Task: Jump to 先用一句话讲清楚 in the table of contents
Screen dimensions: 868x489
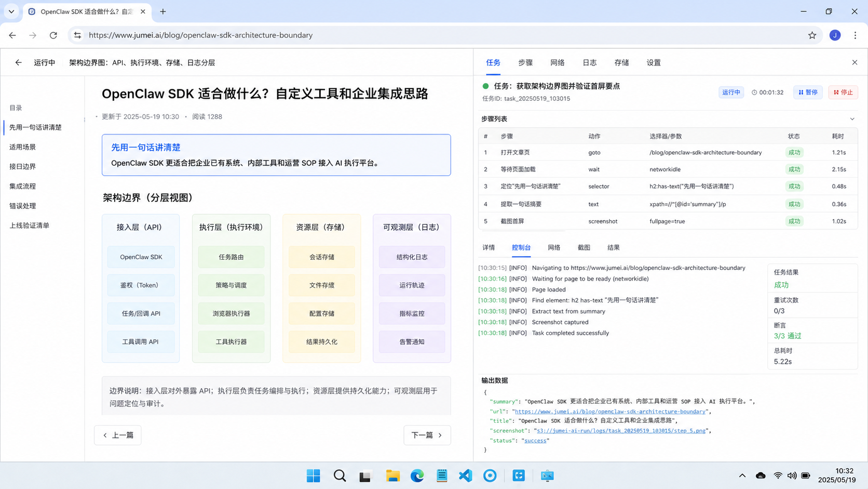Action: (x=35, y=127)
